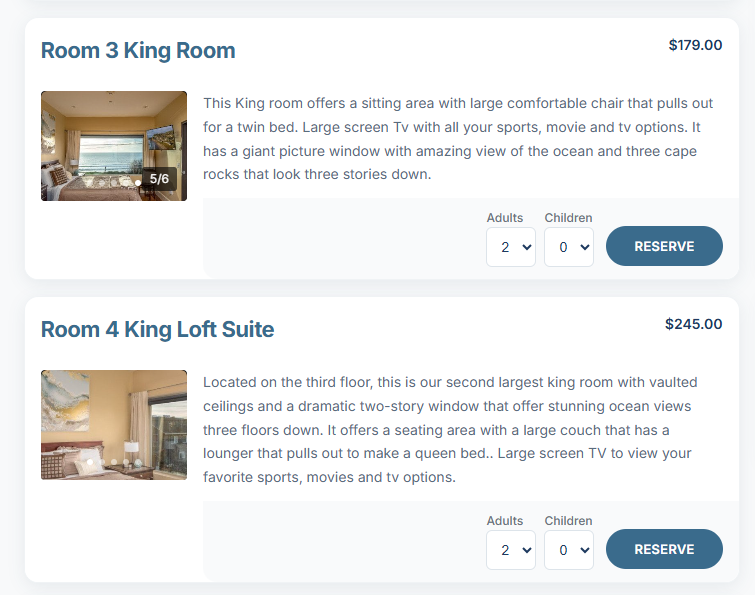Click the white carousel dot on Room 3 photo
This screenshot has height=595, width=755.
click(138, 181)
